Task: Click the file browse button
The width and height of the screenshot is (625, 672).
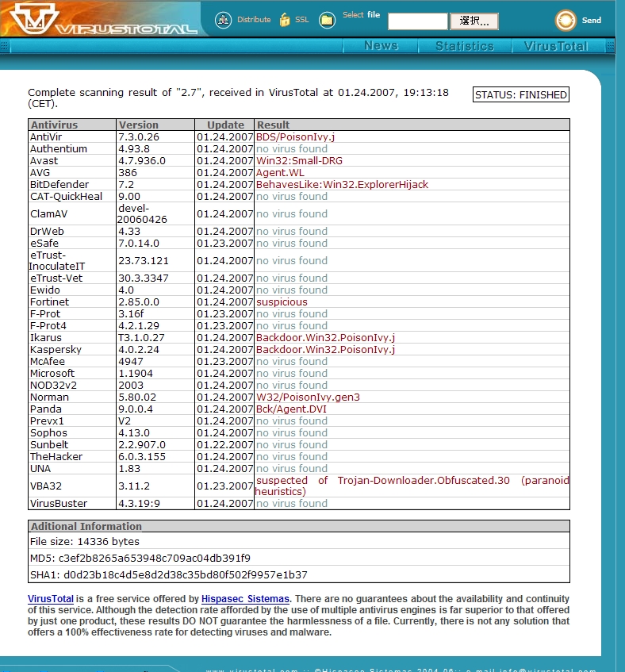Action: coord(474,21)
